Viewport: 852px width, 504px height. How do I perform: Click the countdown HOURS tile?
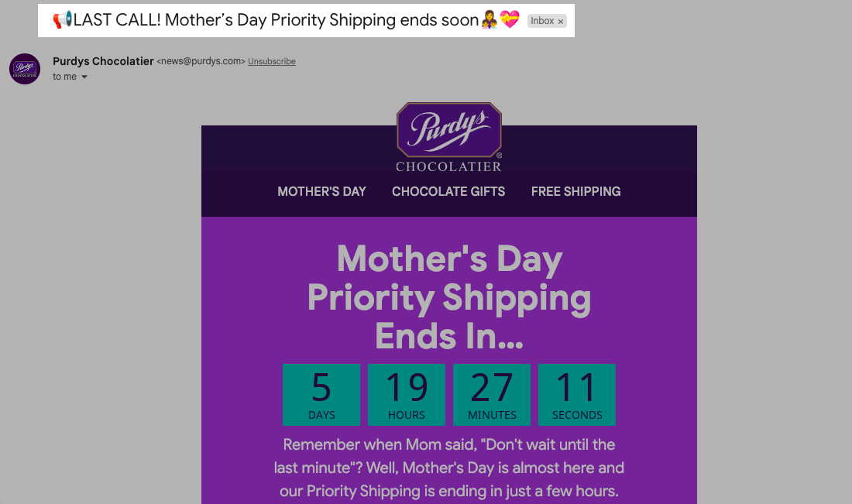[407, 395]
